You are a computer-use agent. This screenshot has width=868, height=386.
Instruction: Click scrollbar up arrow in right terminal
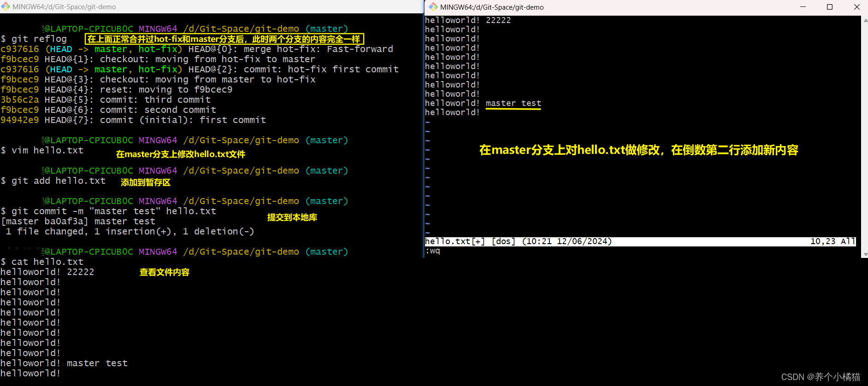point(865,20)
